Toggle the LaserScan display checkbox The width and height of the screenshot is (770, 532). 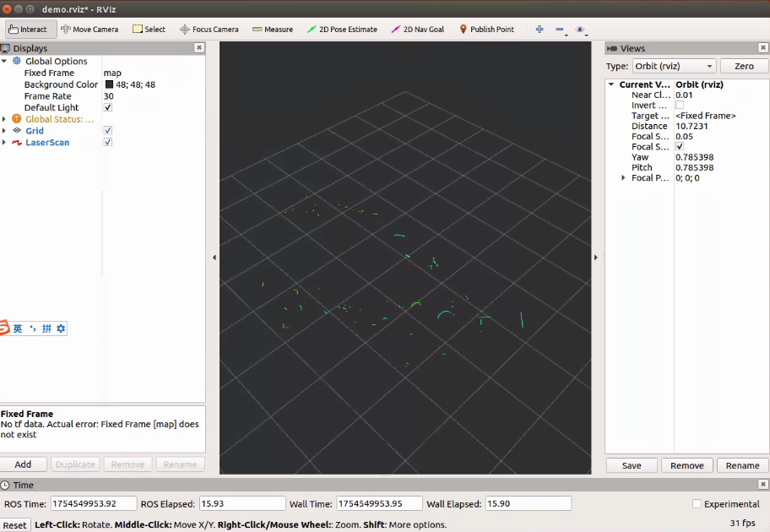108,143
